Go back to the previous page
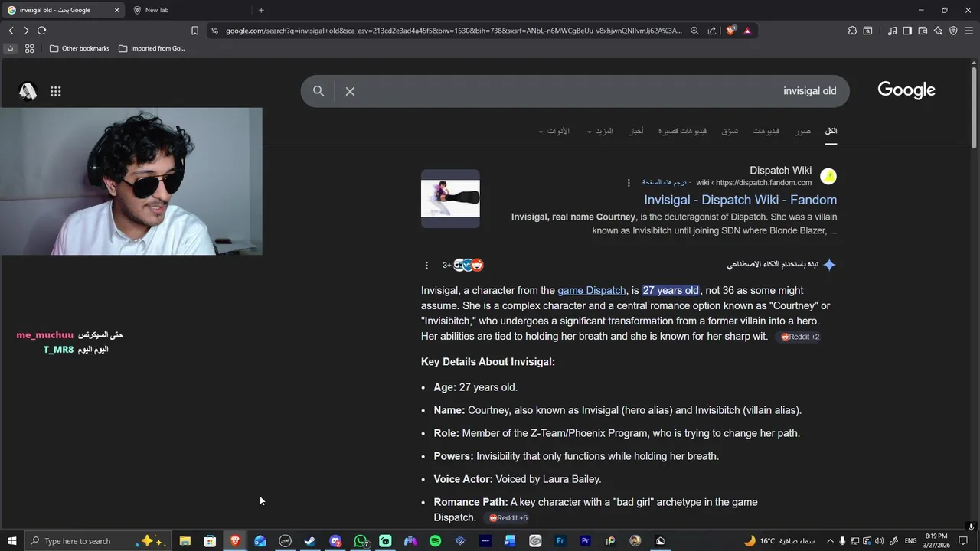Image resolution: width=980 pixels, height=551 pixels. (11, 31)
